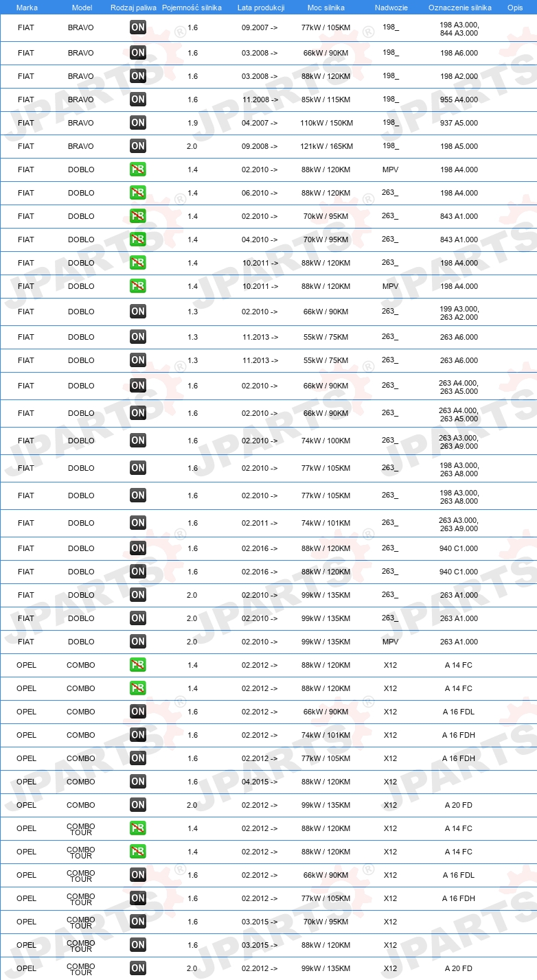
Task: Click the 110kW / 150KM power cell
Action: click(x=326, y=123)
